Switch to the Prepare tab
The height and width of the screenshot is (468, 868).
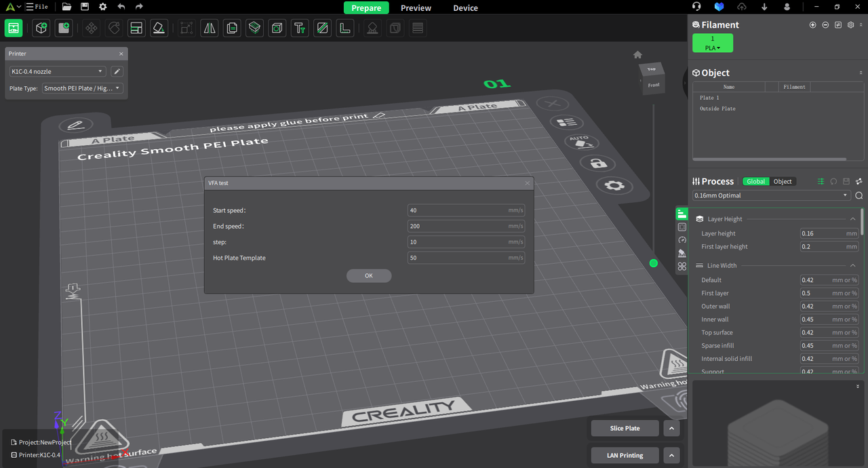[366, 8]
